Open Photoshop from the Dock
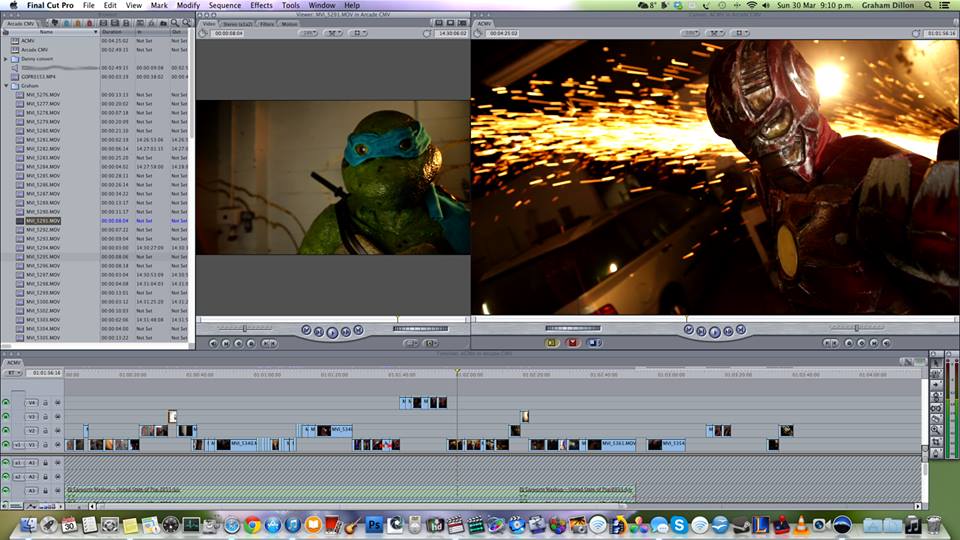This screenshot has height=540, width=960. click(x=373, y=525)
